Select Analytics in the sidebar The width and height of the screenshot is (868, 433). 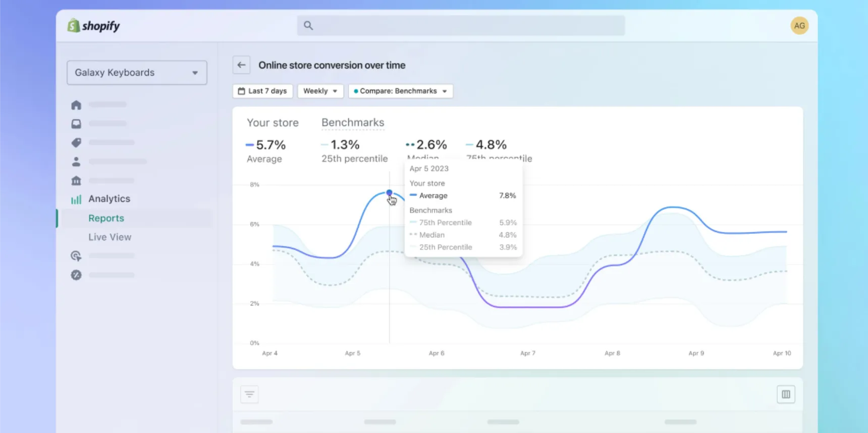pos(109,199)
